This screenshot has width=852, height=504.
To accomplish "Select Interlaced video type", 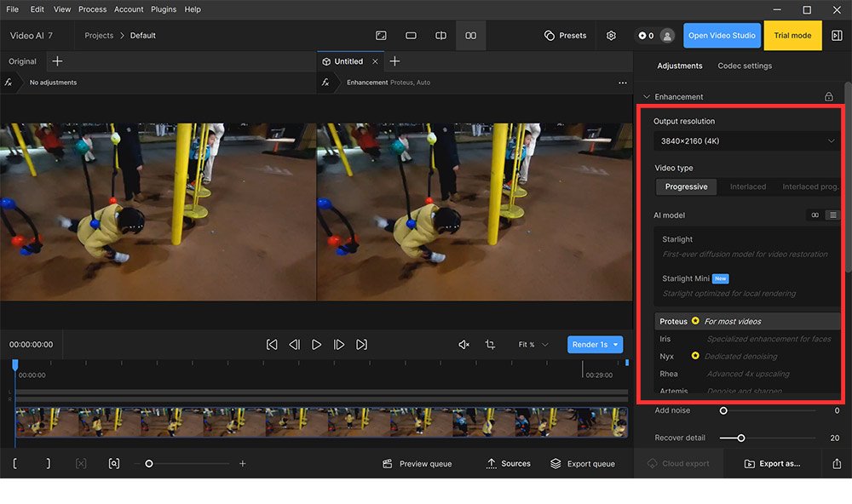I will tap(748, 186).
